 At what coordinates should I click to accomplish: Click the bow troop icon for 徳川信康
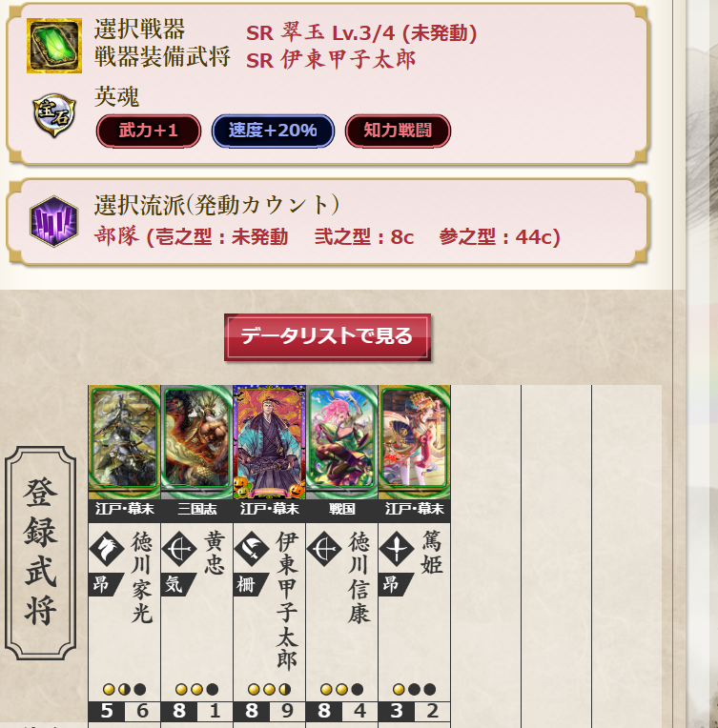coord(324,549)
